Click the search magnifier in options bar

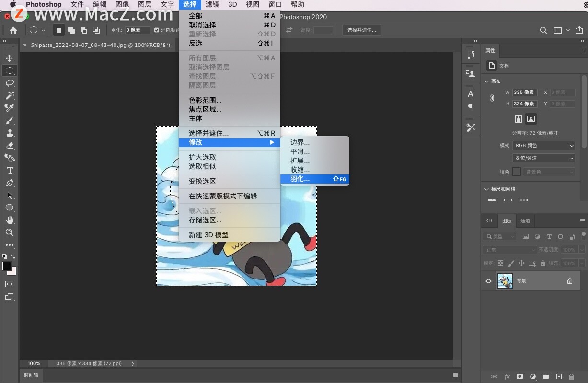(x=543, y=30)
